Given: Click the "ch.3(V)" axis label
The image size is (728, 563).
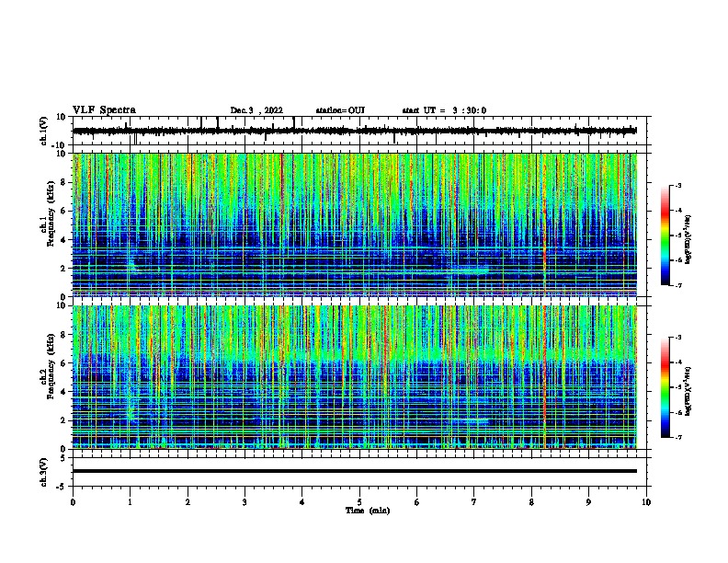Looking at the screenshot, I should tap(43, 472).
